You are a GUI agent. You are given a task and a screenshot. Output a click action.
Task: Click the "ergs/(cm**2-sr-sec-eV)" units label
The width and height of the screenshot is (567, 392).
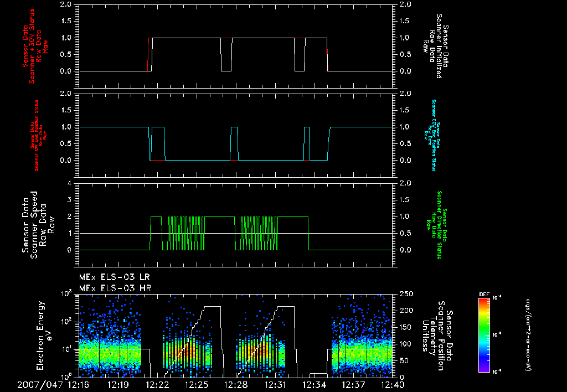528,335
